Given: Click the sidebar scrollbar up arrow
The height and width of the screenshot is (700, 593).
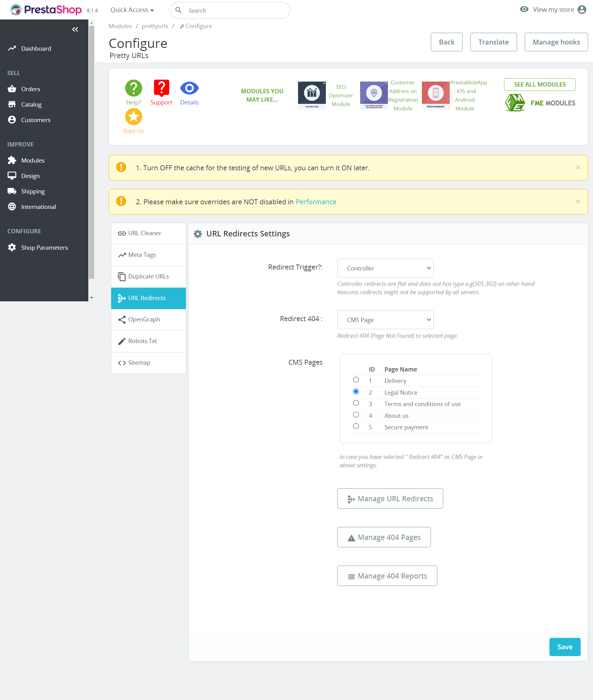Looking at the screenshot, I should 91,23.
